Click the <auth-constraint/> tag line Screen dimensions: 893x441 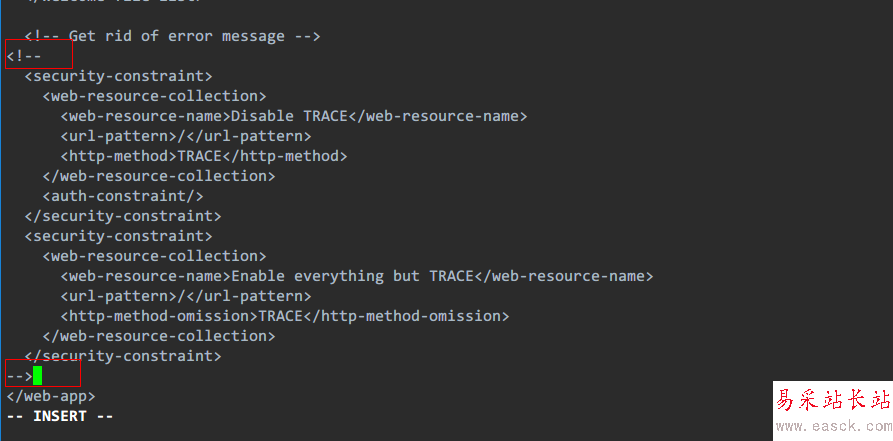tap(123, 196)
